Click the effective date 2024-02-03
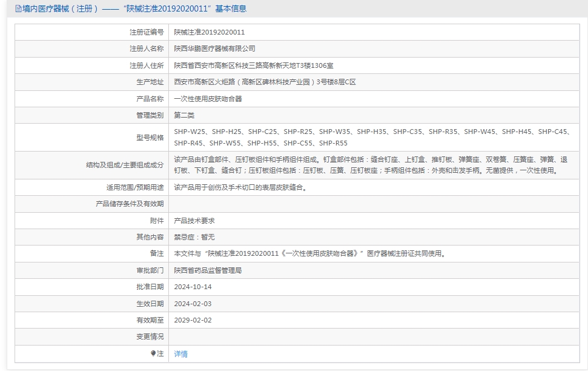Image resolution: width=588 pixels, height=371 pixels. 193,304
